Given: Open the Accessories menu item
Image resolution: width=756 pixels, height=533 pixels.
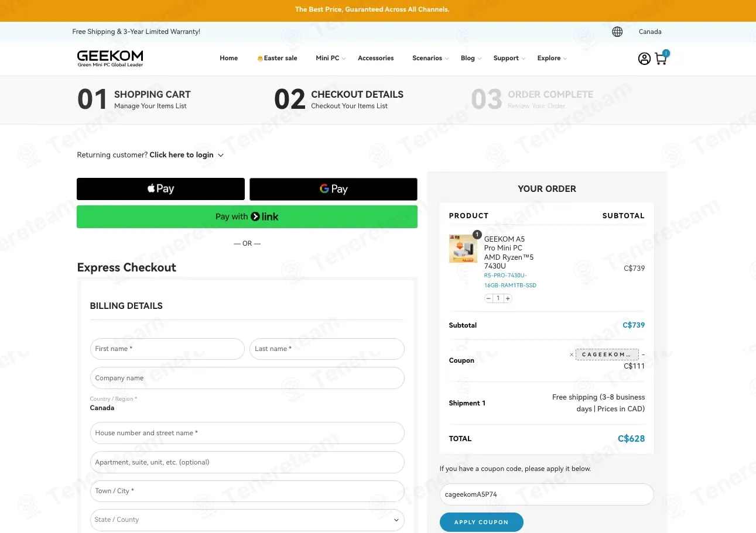Looking at the screenshot, I should (376, 58).
